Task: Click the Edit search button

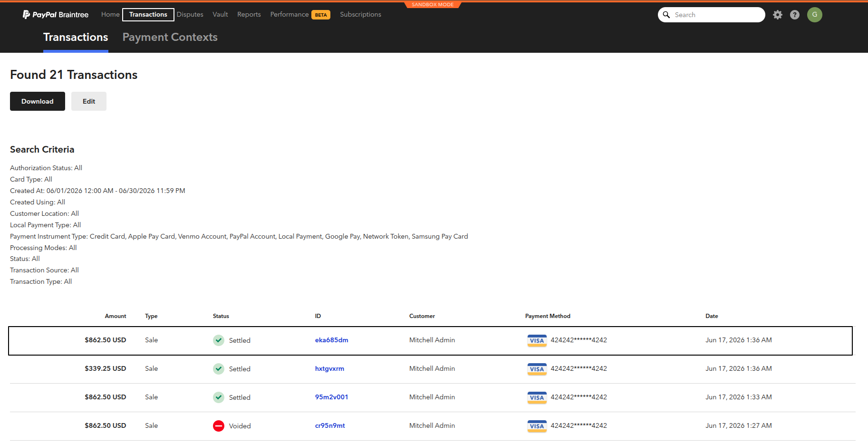Action: pos(89,101)
